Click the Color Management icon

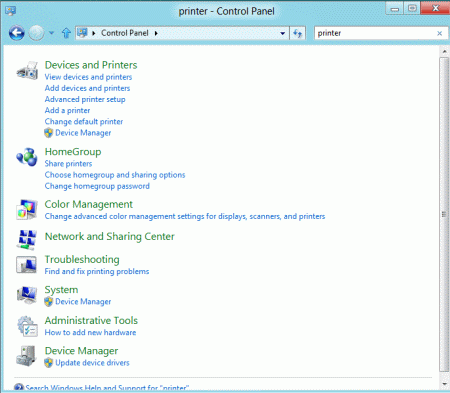click(x=27, y=209)
